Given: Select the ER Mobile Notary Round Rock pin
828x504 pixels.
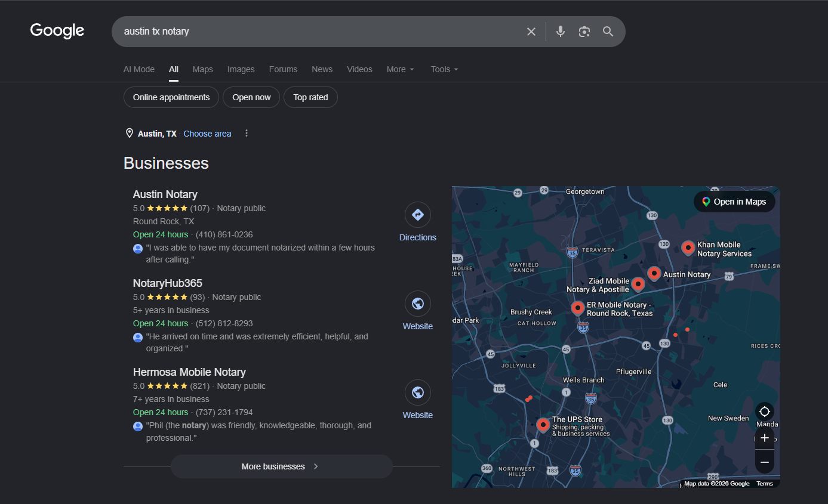Looking at the screenshot, I should pos(577,308).
